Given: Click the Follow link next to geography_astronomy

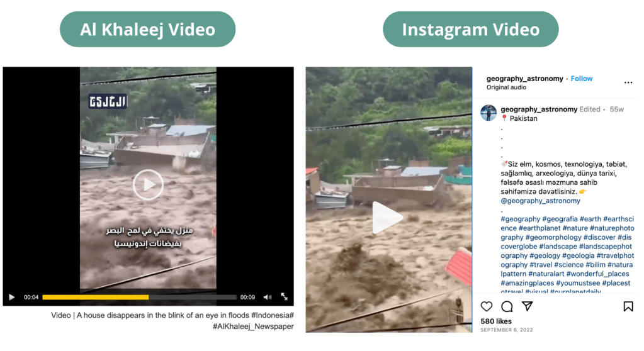Looking at the screenshot, I should pos(582,79).
